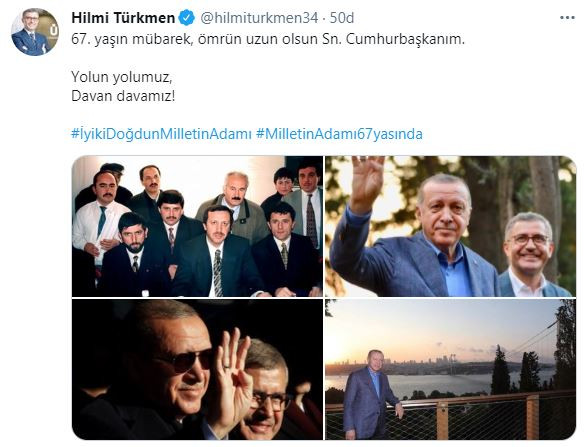Screen dimensions: 585x447
Task: Open hashtag #İyikiDoğdunMilletinAdamı
Action: pyautogui.click(x=162, y=134)
